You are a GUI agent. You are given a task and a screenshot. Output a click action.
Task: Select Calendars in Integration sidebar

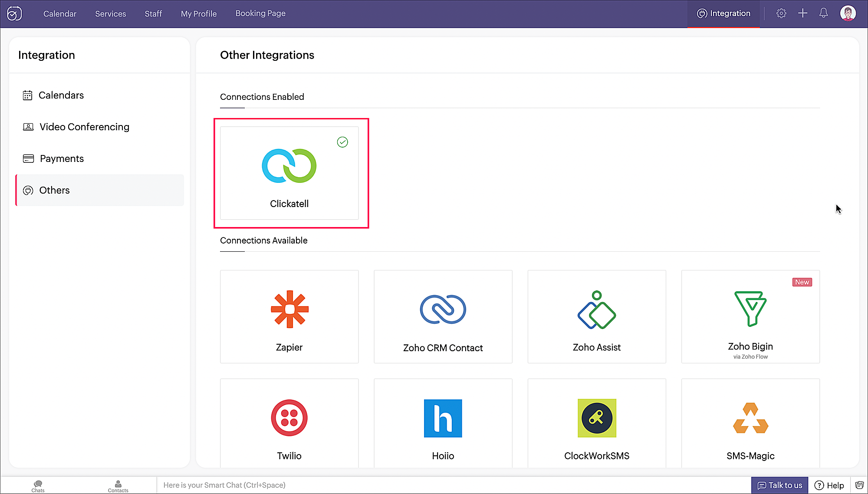click(x=99, y=95)
